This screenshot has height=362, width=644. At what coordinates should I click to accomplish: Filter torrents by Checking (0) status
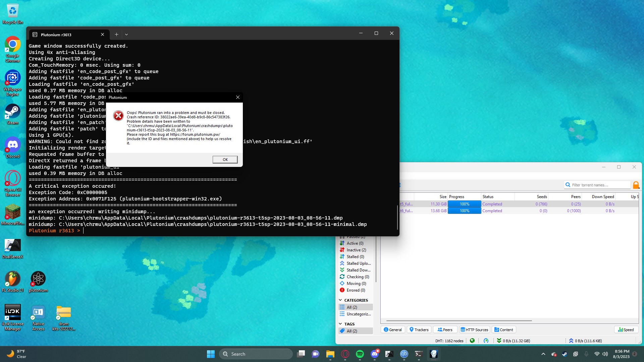coord(355,277)
